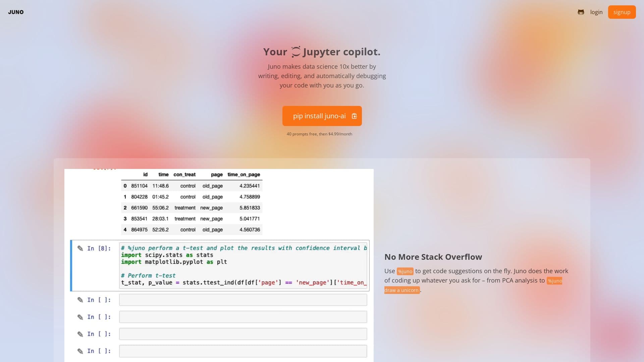This screenshot has width=644, height=362.
Task: Click the orange signup button
Action: pos(622,12)
